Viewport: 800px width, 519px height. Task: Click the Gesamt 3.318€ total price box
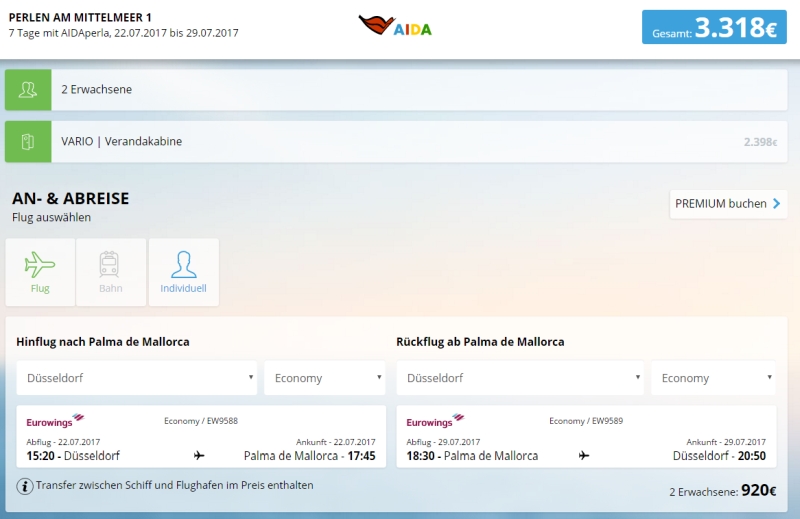pos(714,28)
